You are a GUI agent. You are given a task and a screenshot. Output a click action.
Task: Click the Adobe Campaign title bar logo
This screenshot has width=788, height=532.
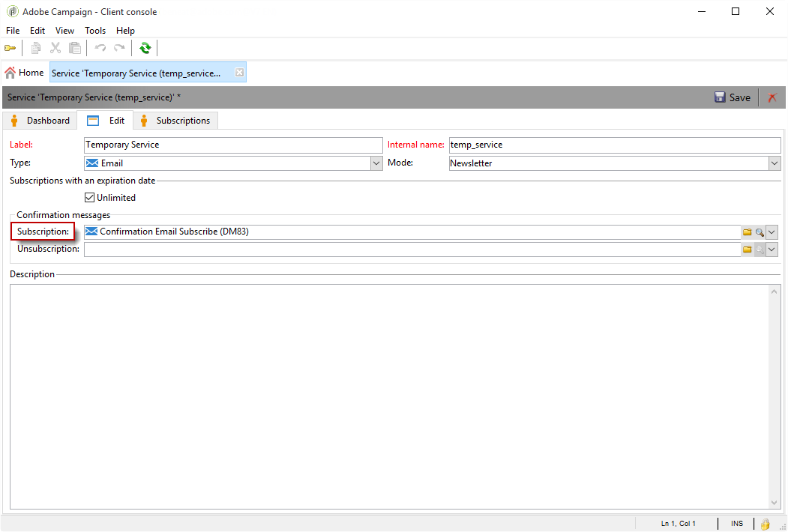(x=12, y=11)
